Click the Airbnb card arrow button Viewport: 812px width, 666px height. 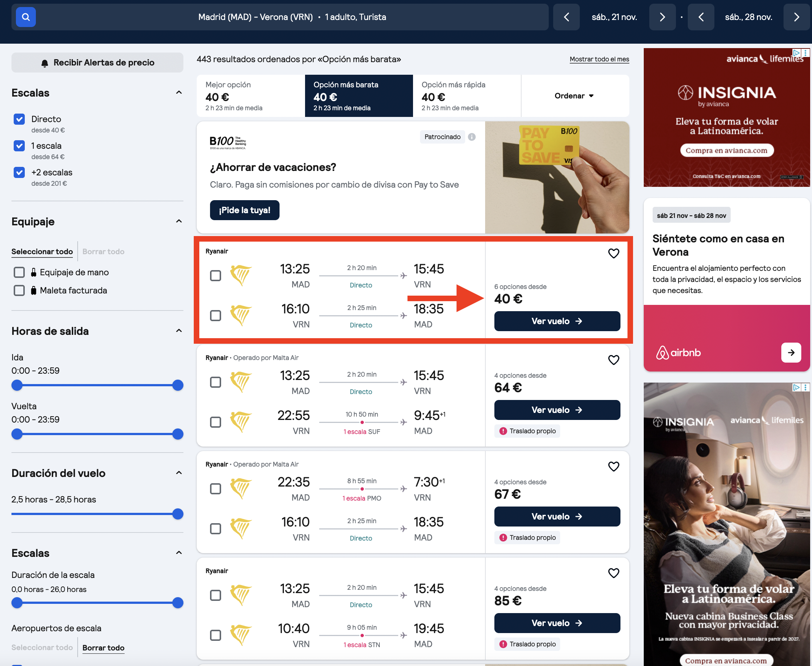[791, 353]
